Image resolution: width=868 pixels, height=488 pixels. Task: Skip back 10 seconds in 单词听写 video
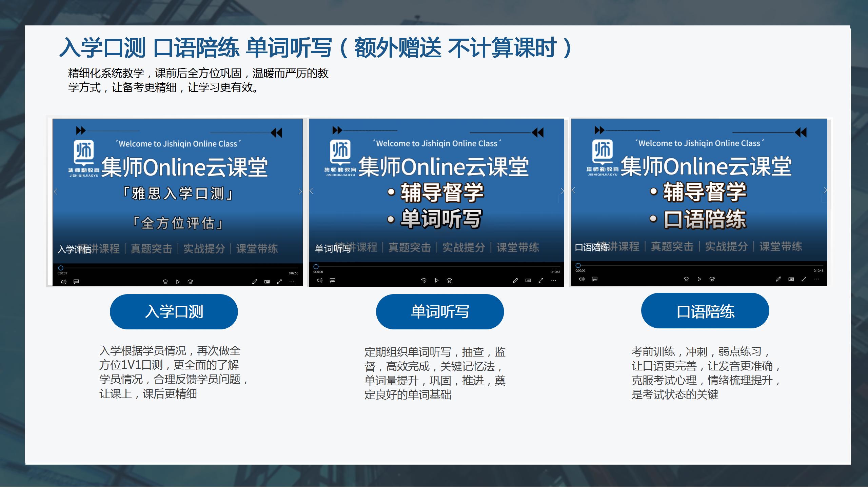424,280
